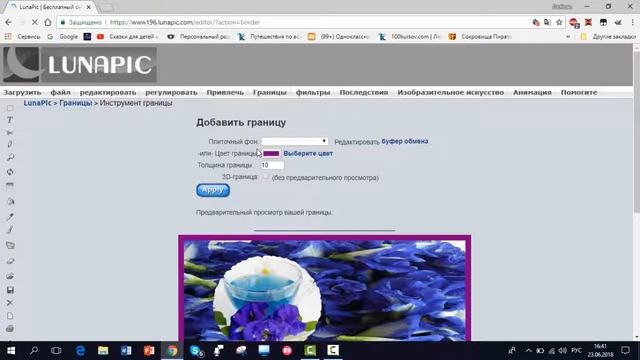
Task: Click the open folder icon in sidebar
Action: [x=10, y=276]
